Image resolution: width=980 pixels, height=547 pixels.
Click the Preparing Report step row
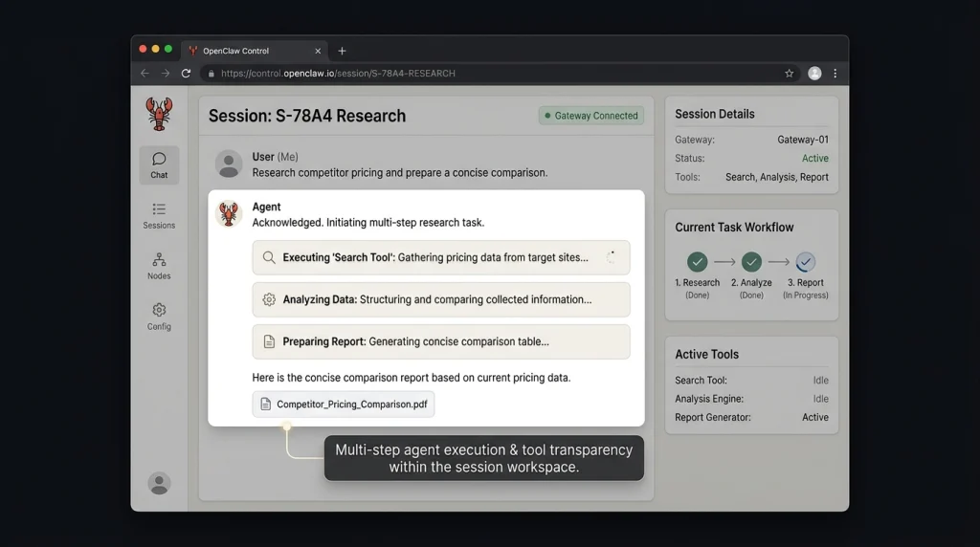pyautogui.click(x=441, y=341)
